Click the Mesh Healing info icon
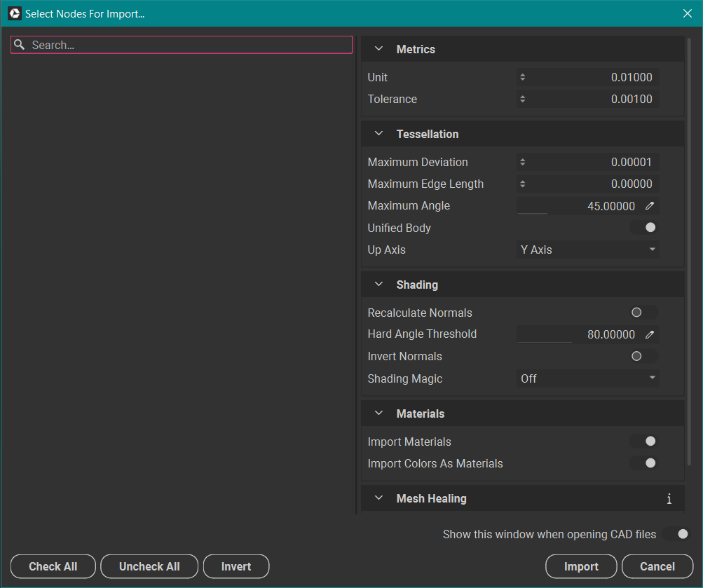Image resolution: width=703 pixels, height=588 pixels. pyautogui.click(x=669, y=499)
